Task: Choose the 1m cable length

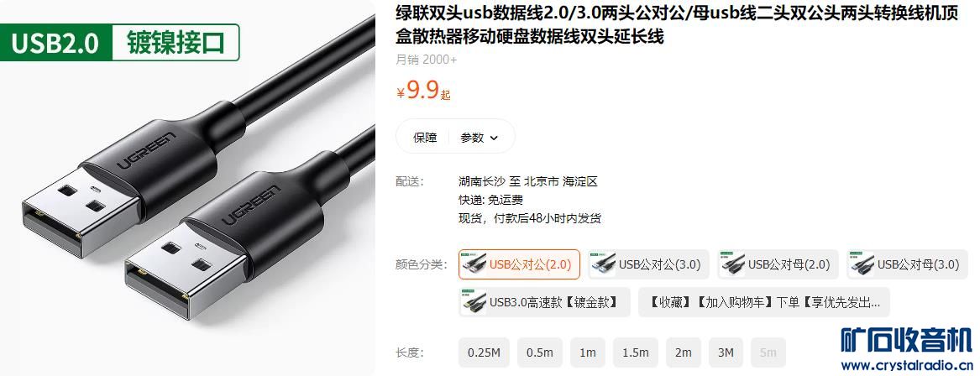Action: 588,352
